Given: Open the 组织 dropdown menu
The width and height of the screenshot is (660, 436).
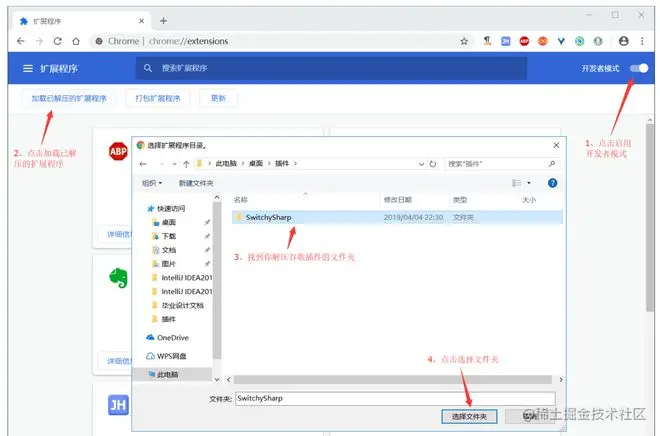Looking at the screenshot, I should (x=152, y=183).
